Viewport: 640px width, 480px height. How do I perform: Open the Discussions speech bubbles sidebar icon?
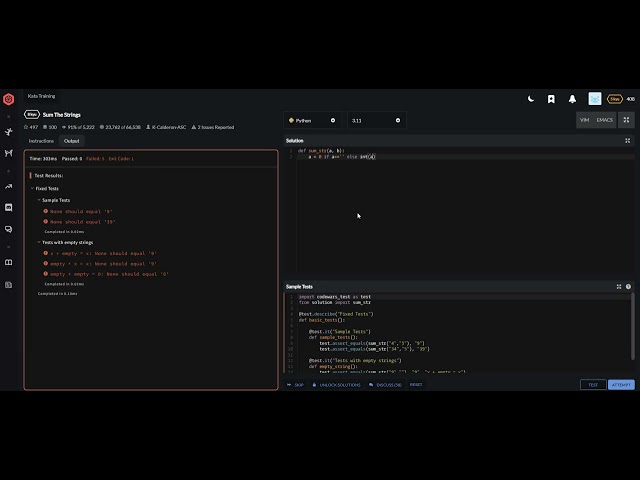click(9, 229)
